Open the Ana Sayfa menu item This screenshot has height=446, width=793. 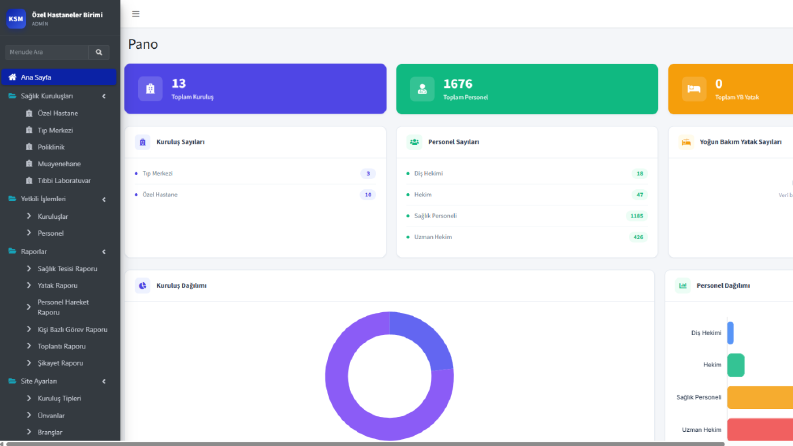59,77
